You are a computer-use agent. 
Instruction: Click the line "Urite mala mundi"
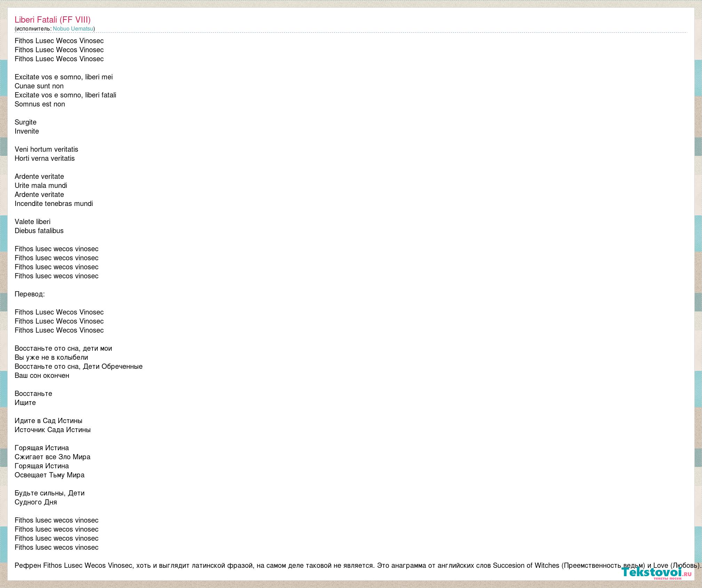point(41,185)
